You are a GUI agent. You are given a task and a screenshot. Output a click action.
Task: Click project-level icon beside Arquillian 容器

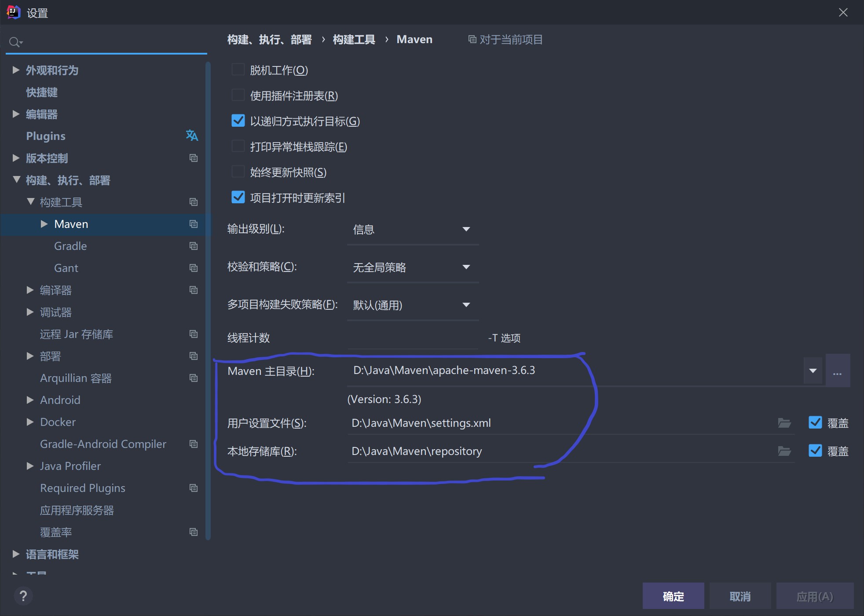(194, 378)
